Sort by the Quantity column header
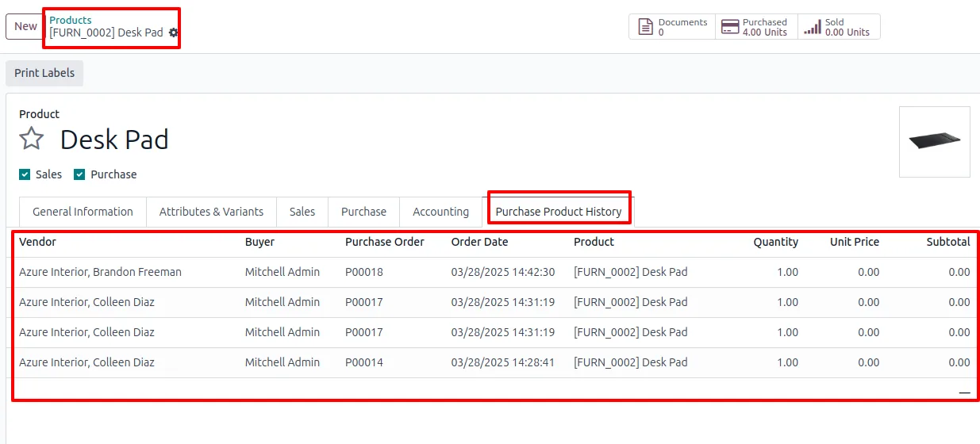The image size is (980, 444). pyautogui.click(x=776, y=242)
